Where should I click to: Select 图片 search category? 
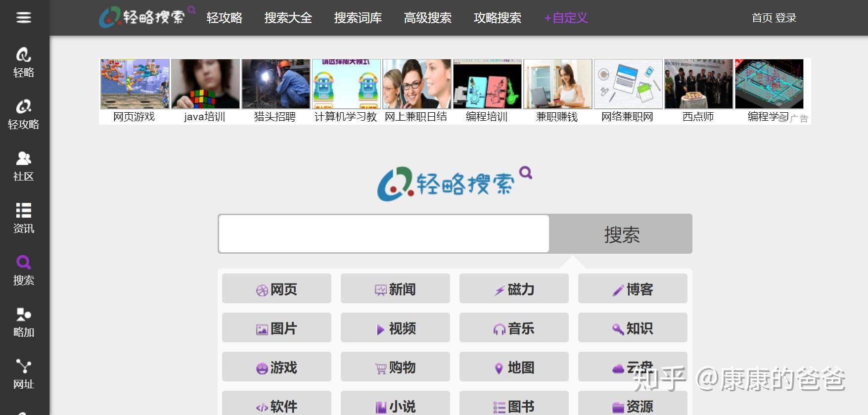(x=276, y=327)
